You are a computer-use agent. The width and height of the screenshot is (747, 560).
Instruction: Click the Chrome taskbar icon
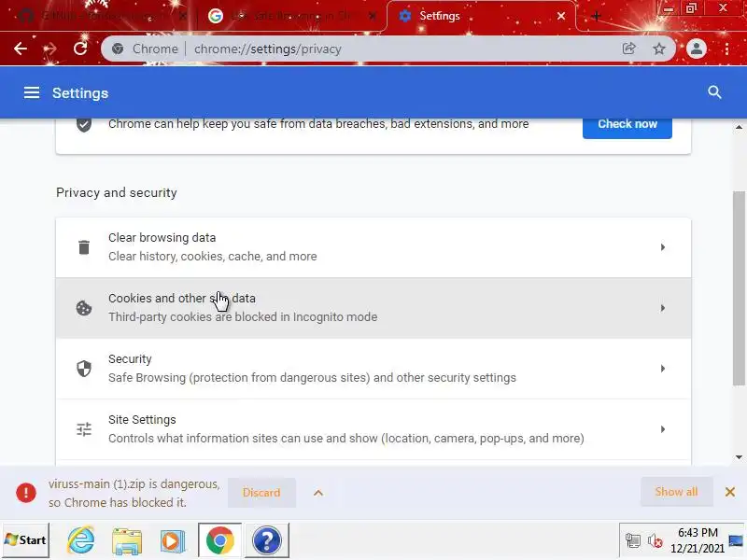(219, 540)
